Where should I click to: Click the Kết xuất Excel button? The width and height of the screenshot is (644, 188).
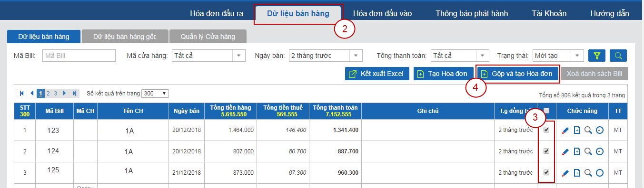(x=377, y=74)
